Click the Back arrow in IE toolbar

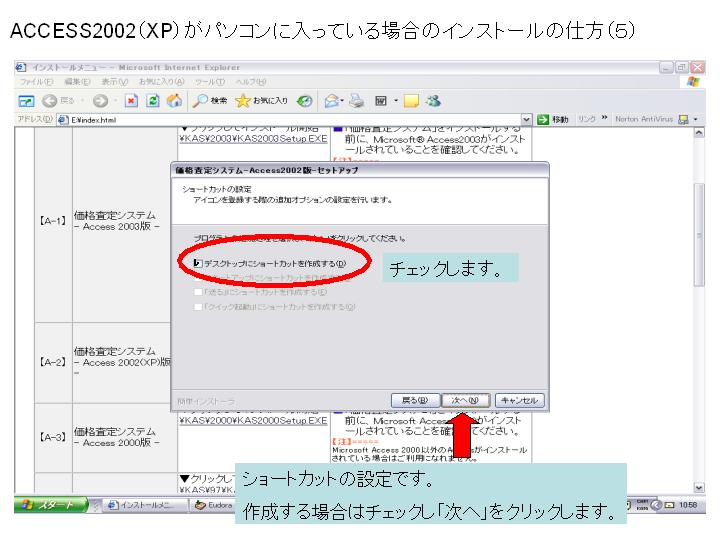point(50,101)
